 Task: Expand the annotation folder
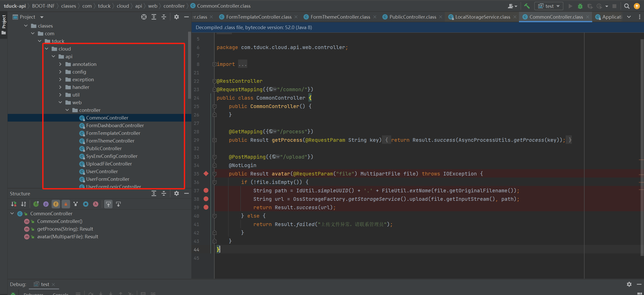click(60, 64)
